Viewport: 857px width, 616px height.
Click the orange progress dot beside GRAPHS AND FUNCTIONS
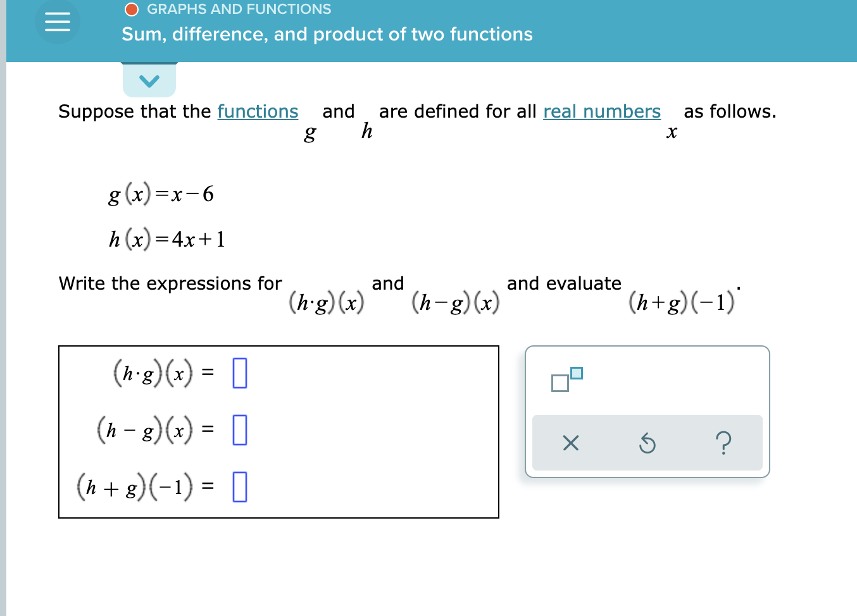(132, 8)
